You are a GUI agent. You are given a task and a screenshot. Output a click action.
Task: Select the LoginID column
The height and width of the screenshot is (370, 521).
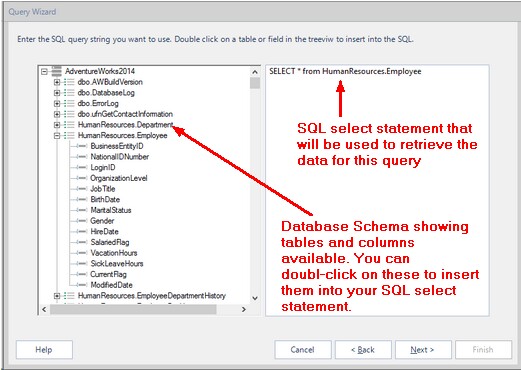pyautogui.click(x=103, y=167)
